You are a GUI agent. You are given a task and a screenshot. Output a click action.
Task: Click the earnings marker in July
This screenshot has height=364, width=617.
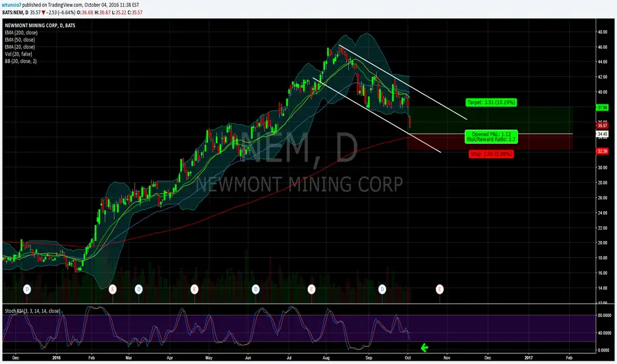coord(312,290)
